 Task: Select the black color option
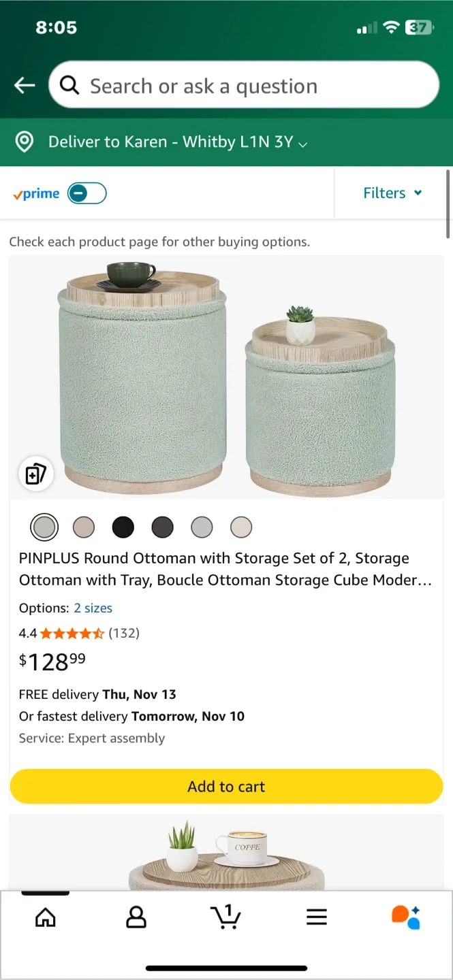123,526
